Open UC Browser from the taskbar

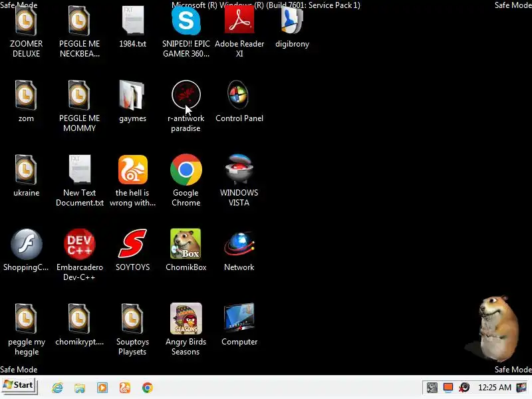point(125,388)
